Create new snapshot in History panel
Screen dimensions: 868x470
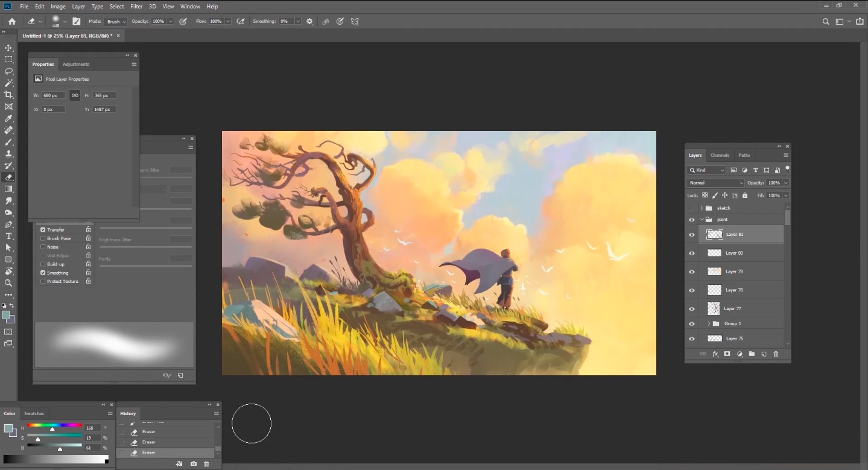tap(193, 464)
